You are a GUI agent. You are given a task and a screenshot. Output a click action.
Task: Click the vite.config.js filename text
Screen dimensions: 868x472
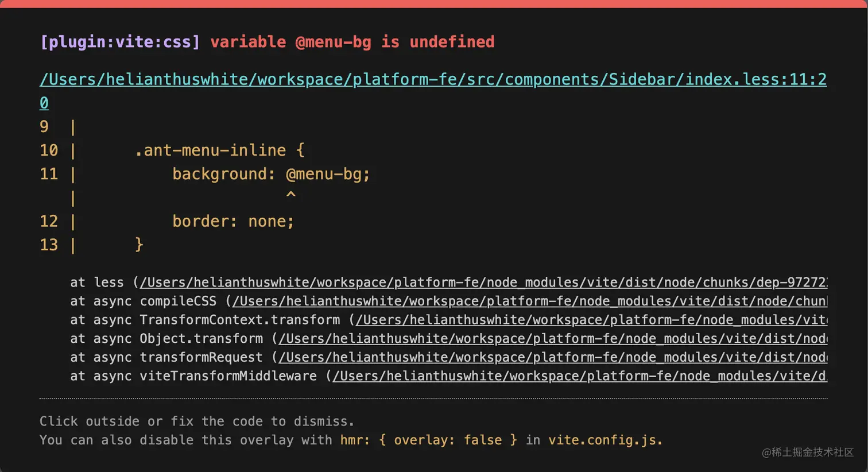(x=605, y=440)
